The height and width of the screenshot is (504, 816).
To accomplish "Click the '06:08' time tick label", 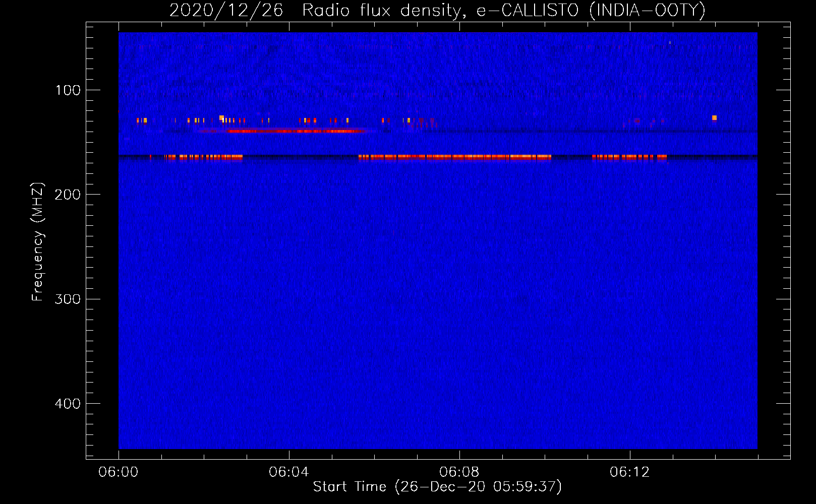I will click(459, 472).
